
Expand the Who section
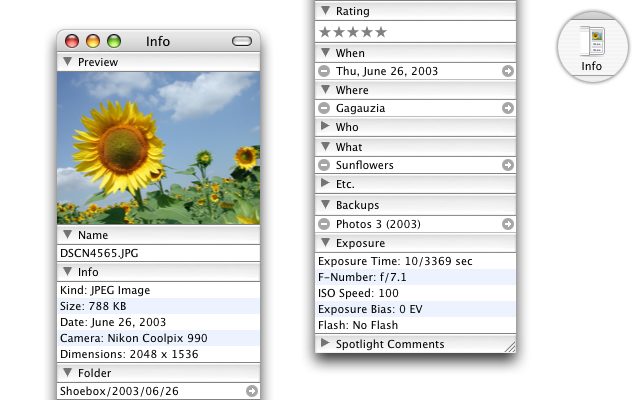pos(325,127)
